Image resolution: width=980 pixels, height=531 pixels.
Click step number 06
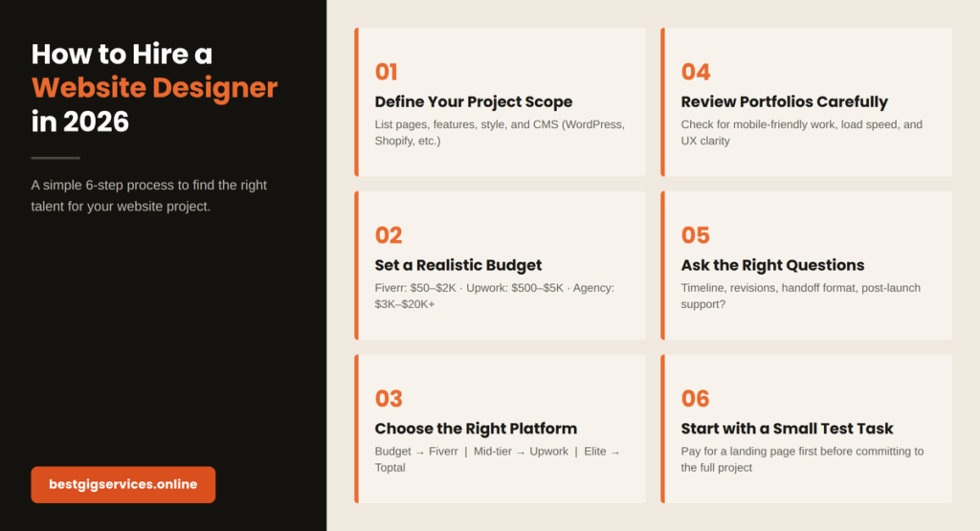click(695, 399)
